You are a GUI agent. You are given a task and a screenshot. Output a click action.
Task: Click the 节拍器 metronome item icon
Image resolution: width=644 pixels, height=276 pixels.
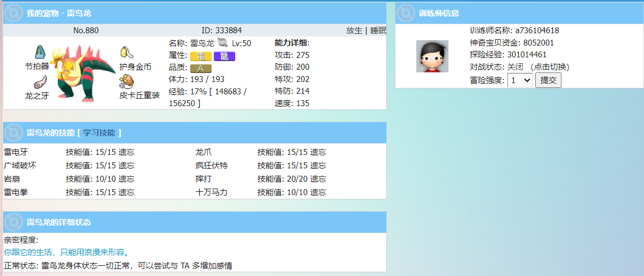point(40,52)
